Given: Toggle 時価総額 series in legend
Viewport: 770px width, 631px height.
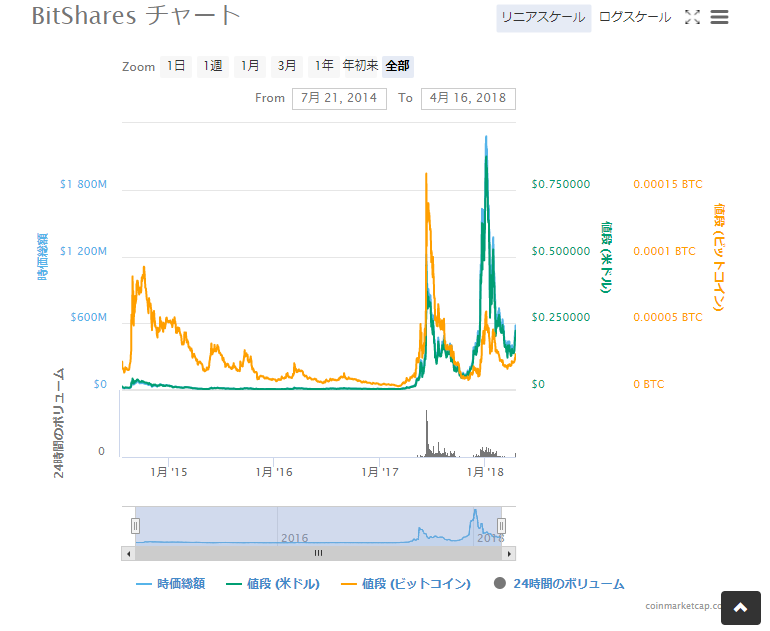Looking at the screenshot, I should pyautogui.click(x=170, y=584).
